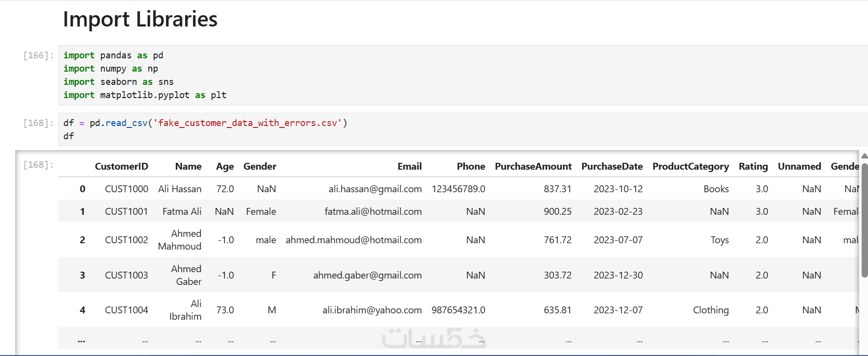Image resolution: width=868 pixels, height=356 pixels.
Task: Click the Import Libraries heading
Action: tap(140, 20)
